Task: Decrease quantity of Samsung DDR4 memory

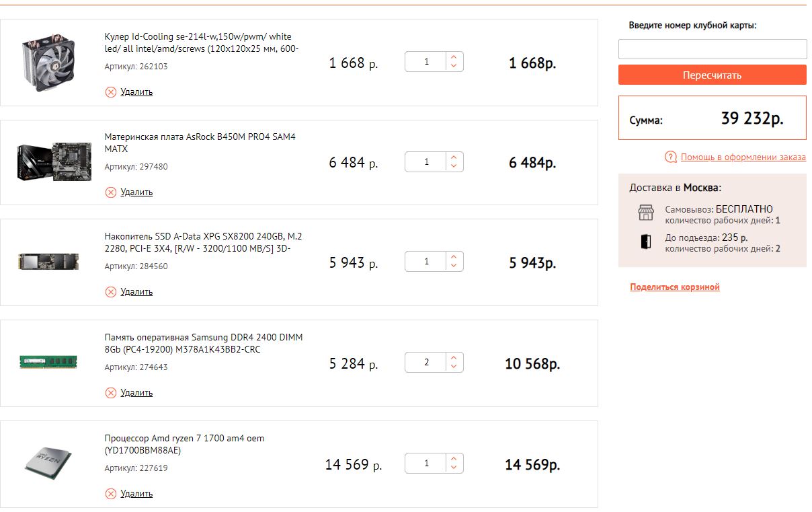Action: coord(454,367)
